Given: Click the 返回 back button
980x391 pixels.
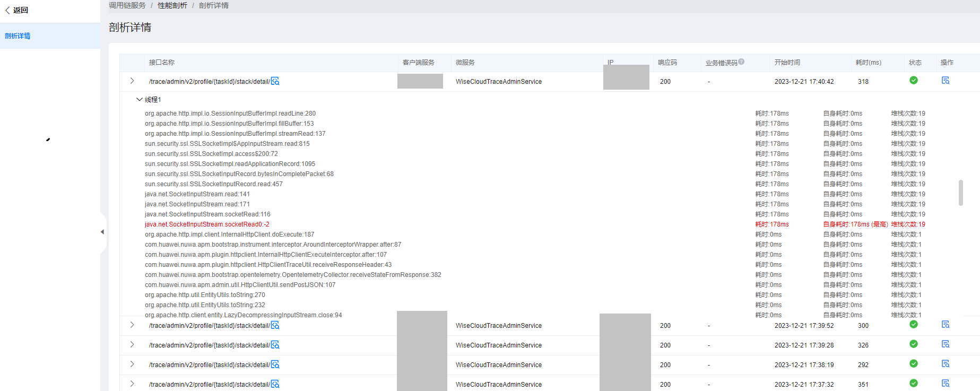Looking at the screenshot, I should pyautogui.click(x=16, y=10).
